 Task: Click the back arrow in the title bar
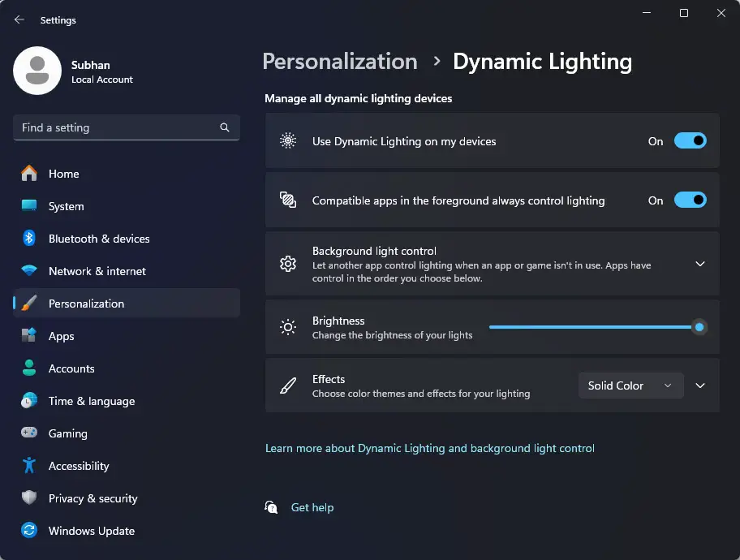[x=19, y=19]
